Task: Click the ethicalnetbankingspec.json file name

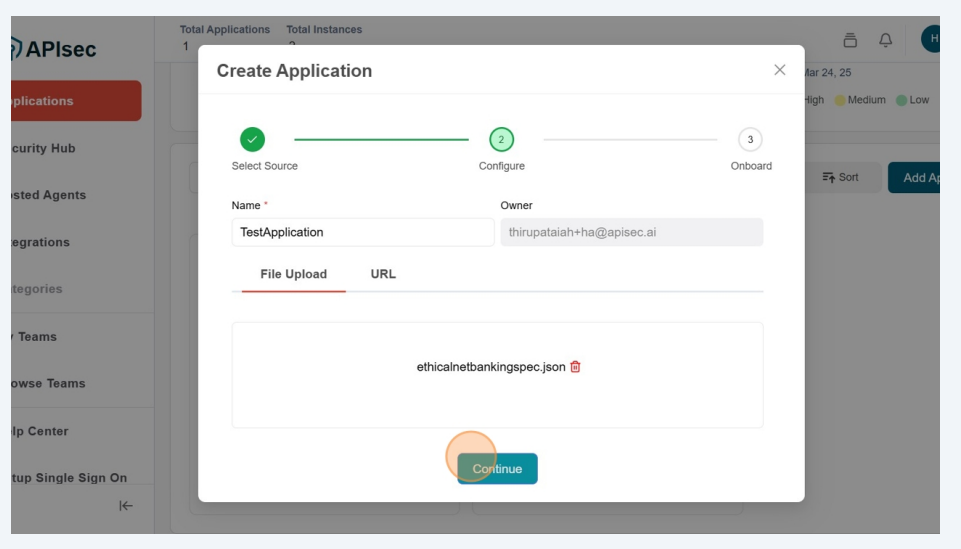Action: 491,367
